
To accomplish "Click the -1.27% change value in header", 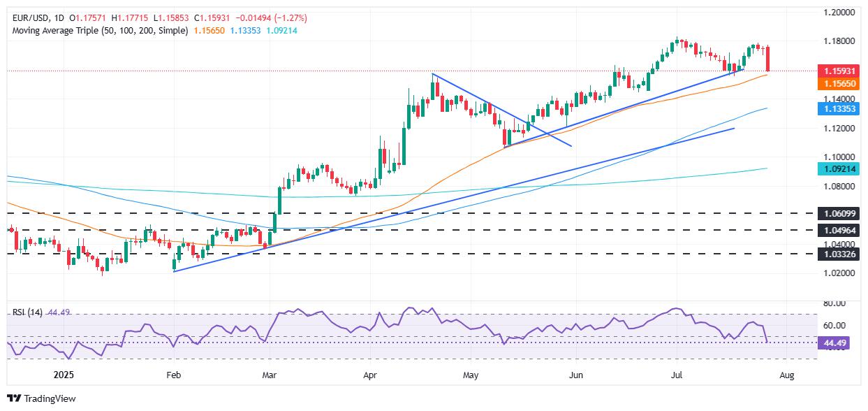I will pos(290,17).
